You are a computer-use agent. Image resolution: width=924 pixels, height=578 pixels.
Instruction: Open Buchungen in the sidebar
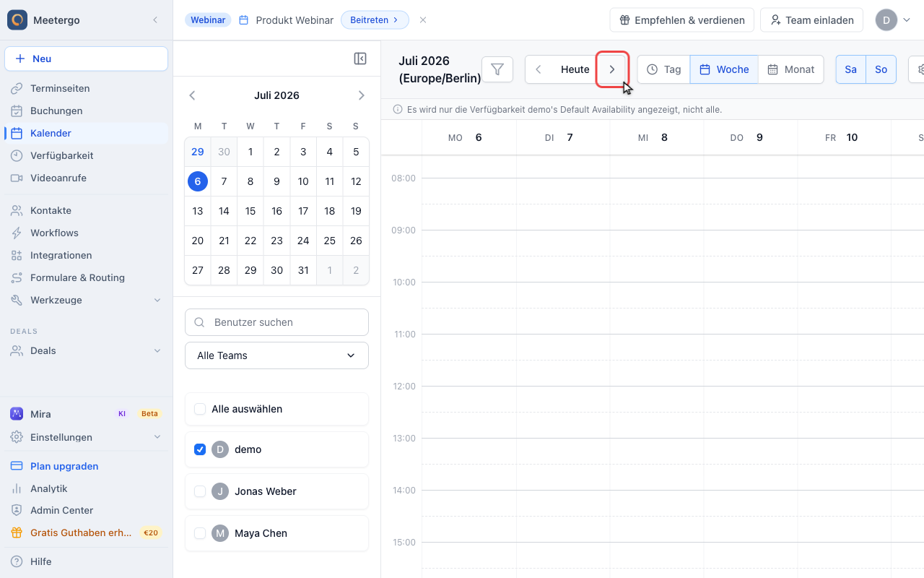tap(87, 111)
